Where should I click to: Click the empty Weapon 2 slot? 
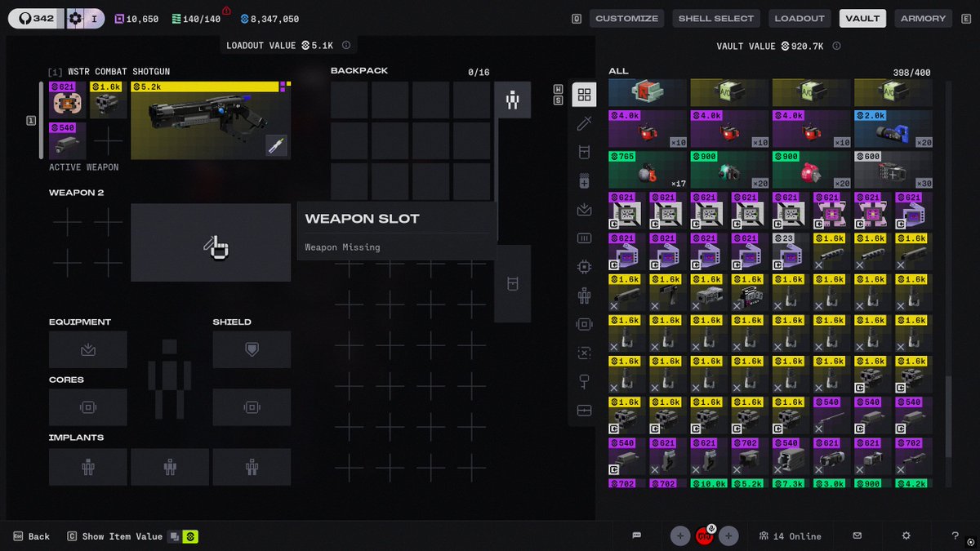(x=211, y=242)
